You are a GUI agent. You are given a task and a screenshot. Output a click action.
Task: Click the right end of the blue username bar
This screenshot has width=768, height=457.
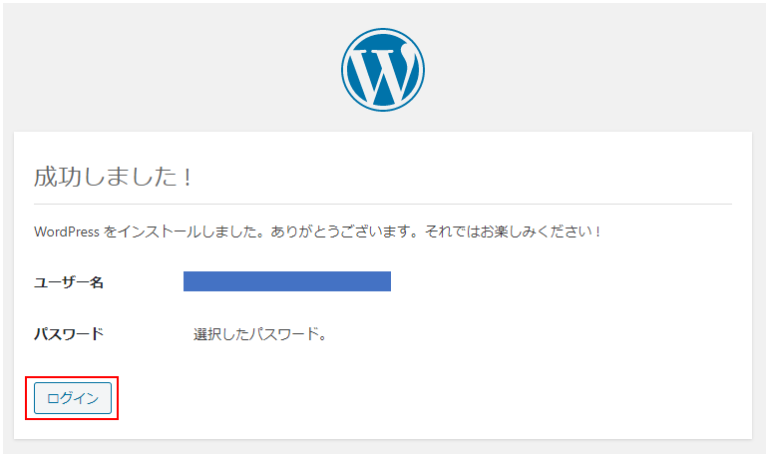pos(387,281)
